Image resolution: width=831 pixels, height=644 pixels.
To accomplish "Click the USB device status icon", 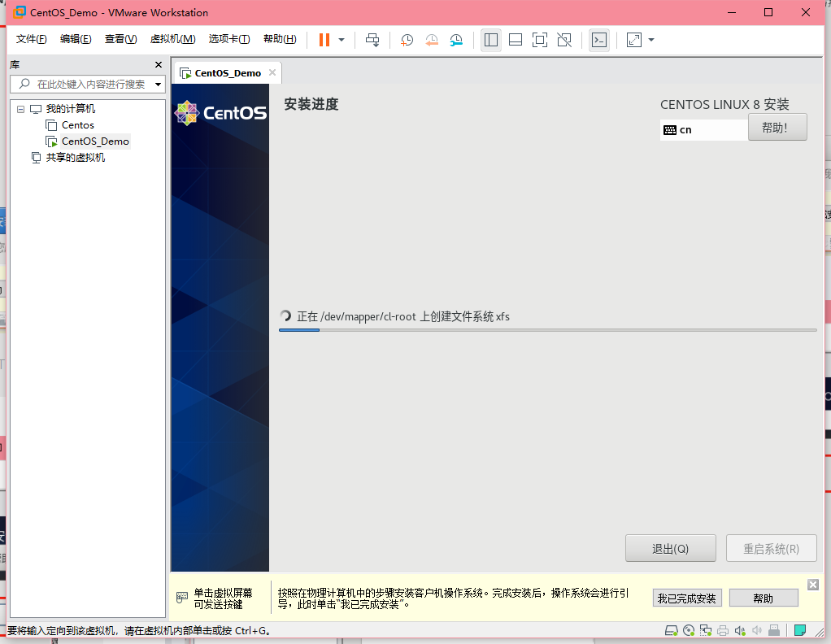I will coord(774,630).
